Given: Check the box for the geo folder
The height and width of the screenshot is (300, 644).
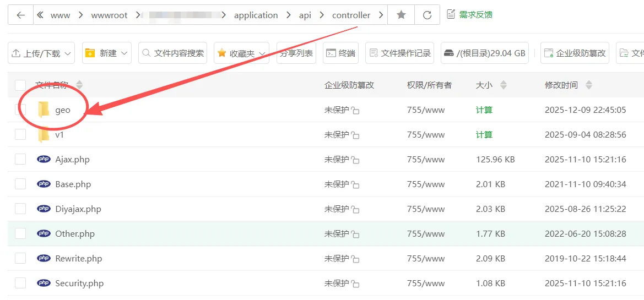Looking at the screenshot, I should point(20,110).
